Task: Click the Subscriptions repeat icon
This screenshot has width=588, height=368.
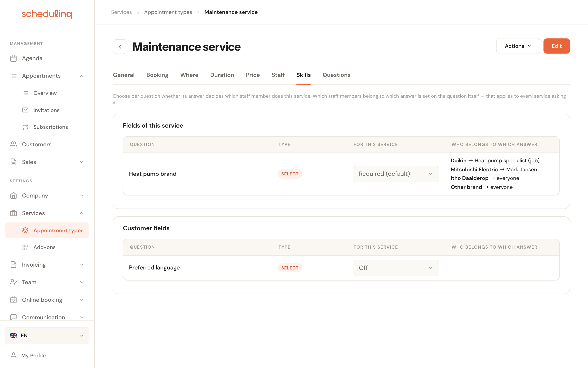Action: (25, 127)
